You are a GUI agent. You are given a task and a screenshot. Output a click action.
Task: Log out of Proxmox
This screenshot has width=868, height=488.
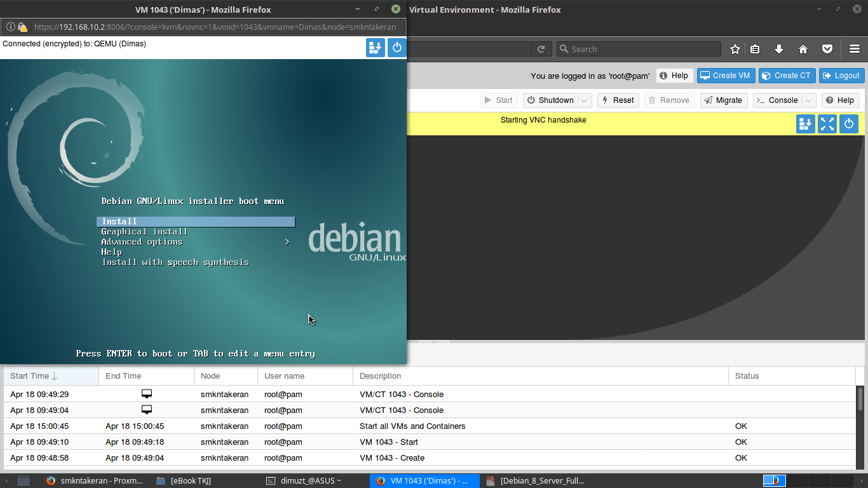click(842, 76)
